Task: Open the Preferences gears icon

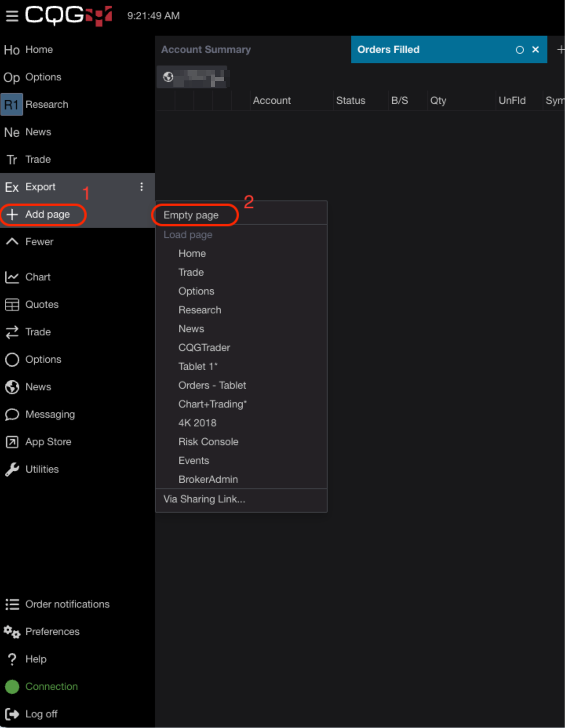Action: (x=12, y=632)
